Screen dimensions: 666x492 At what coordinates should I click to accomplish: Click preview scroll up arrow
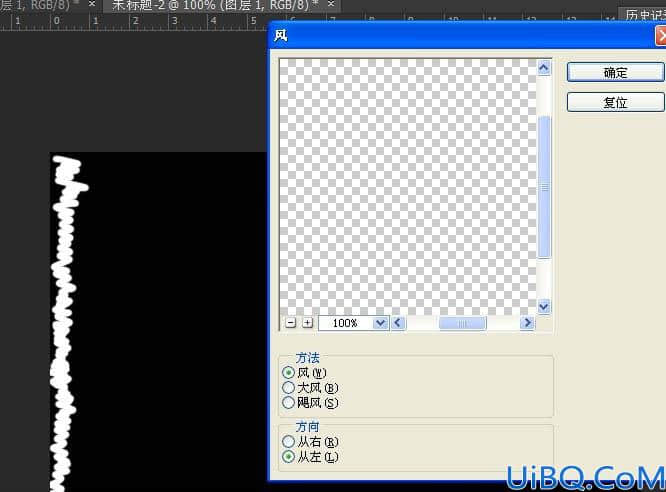[544, 68]
